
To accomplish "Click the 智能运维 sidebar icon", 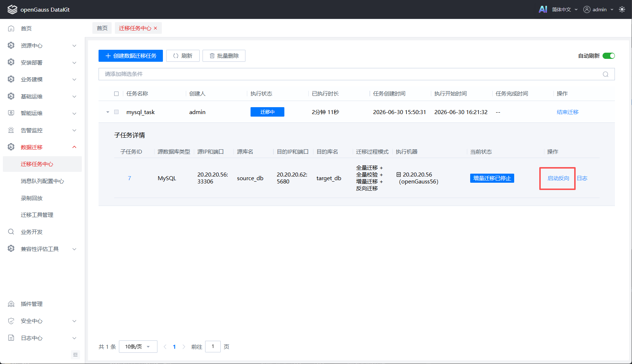I will point(11,113).
